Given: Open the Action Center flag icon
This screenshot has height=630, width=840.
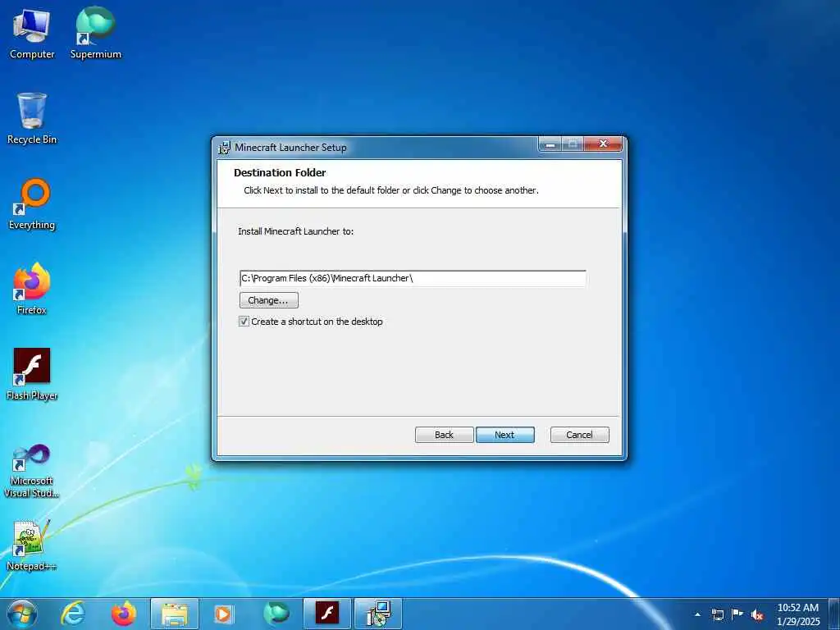Looking at the screenshot, I should pos(737,614).
